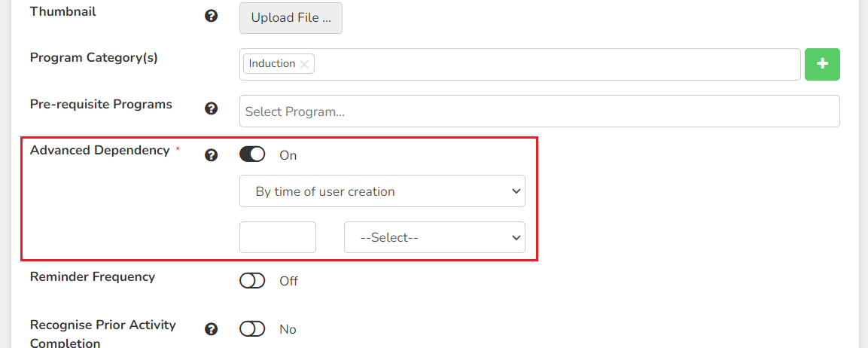Focus the empty number box beside --Select--
Image resolution: width=868 pixels, height=348 pixels.
(x=277, y=237)
